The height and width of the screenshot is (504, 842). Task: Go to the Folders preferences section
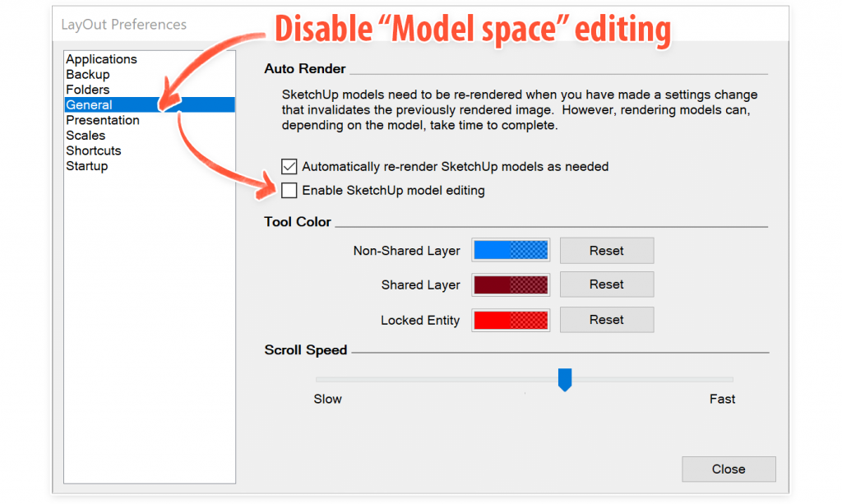click(87, 90)
